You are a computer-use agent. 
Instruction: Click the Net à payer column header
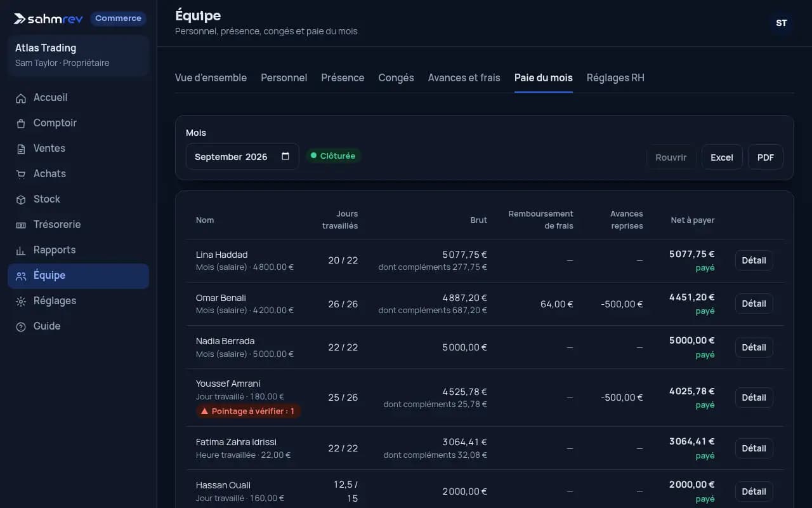pos(693,220)
